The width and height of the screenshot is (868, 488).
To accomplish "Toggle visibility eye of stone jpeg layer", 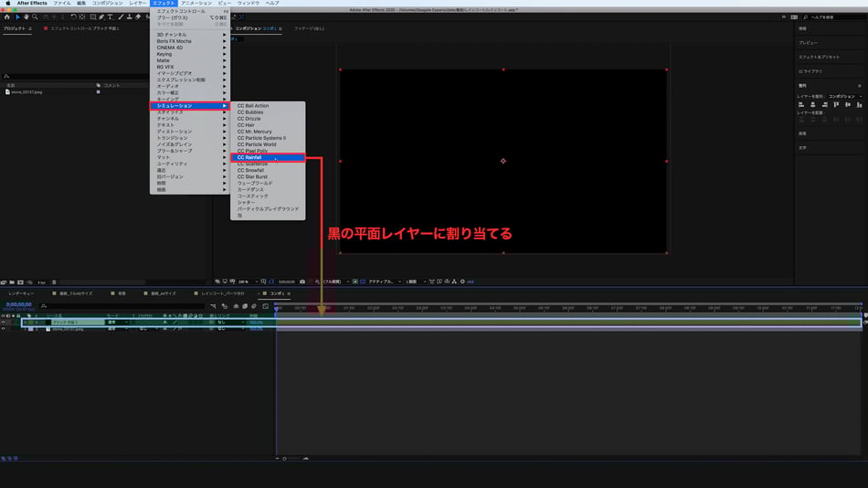I will click(x=3, y=329).
